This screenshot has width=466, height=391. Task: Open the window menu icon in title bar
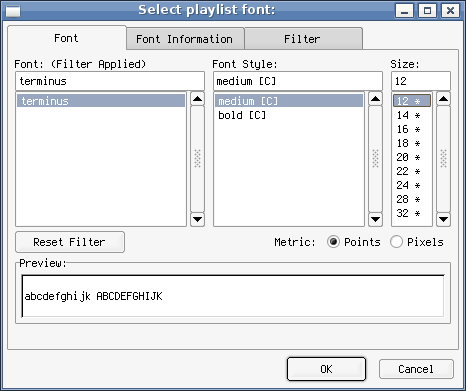(13, 11)
